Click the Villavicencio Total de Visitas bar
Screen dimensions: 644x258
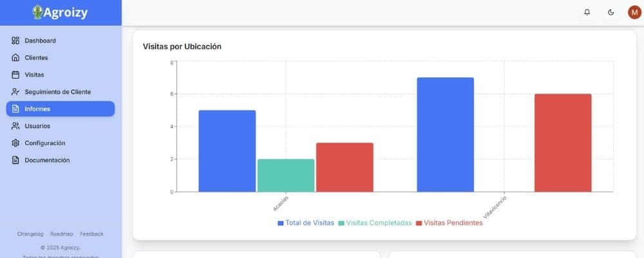tap(445, 134)
